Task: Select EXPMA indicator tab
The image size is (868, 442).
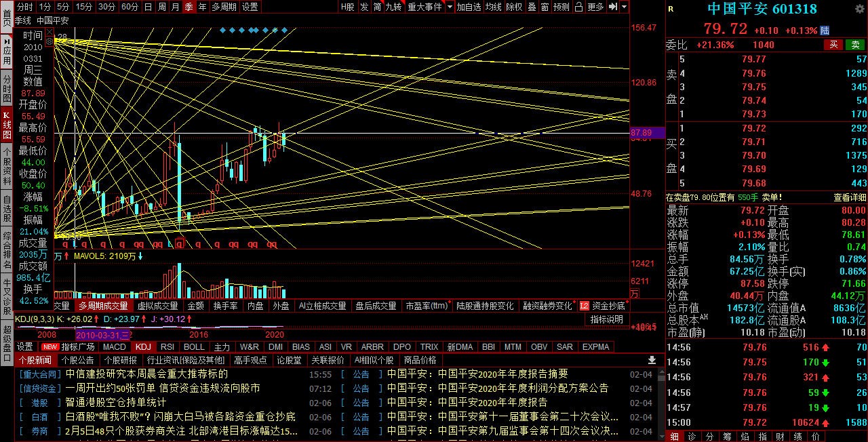Action: [x=595, y=346]
